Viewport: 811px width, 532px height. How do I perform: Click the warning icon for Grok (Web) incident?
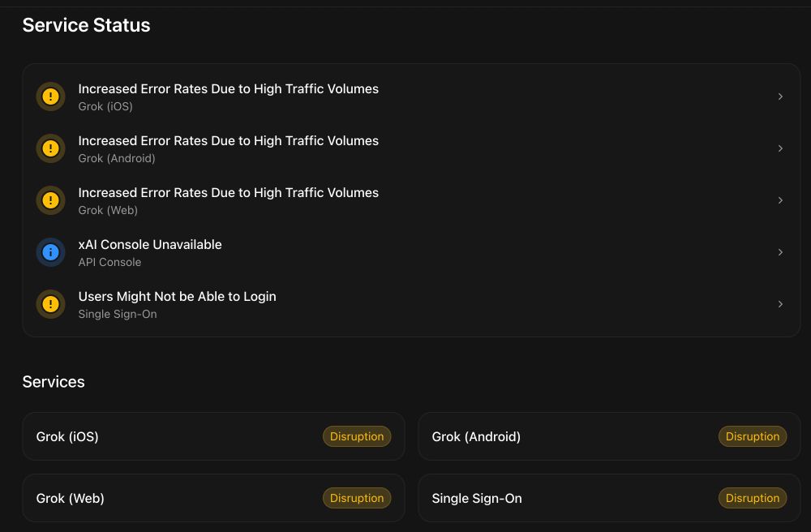click(x=50, y=200)
